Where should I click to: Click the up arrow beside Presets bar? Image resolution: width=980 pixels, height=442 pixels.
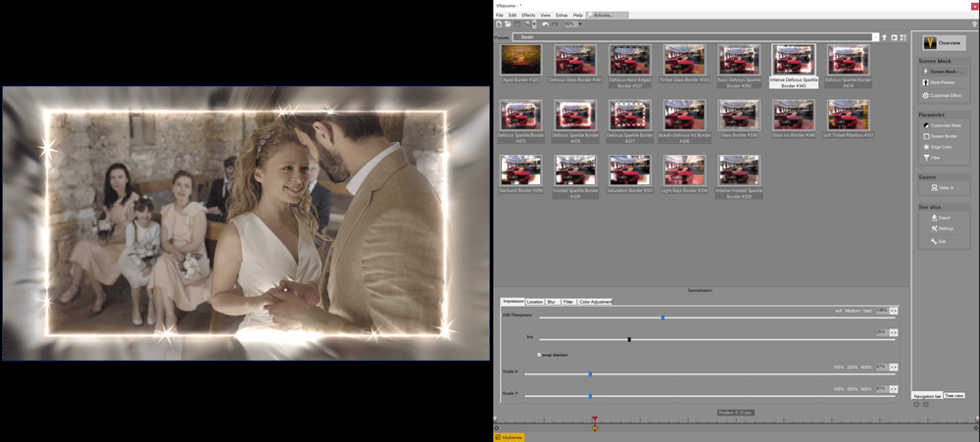pos(884,37)
